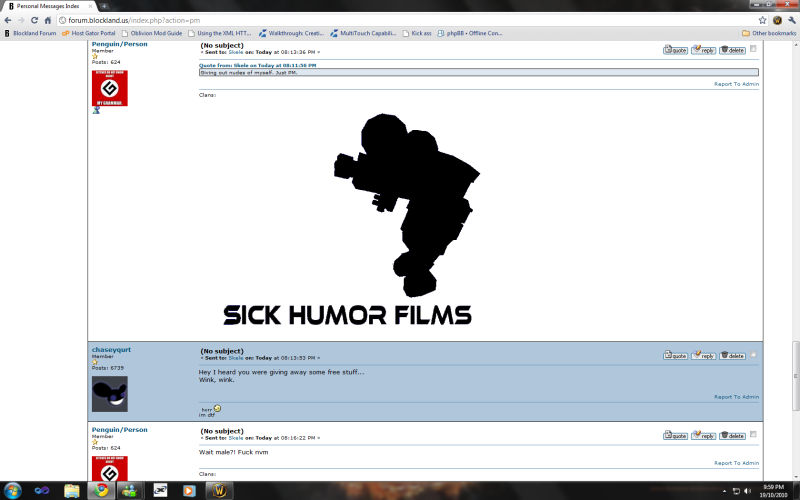Screen dimensions: 800x500
Task: Open 'Quote from: Skele' link
Action: [x=257, y=65]
